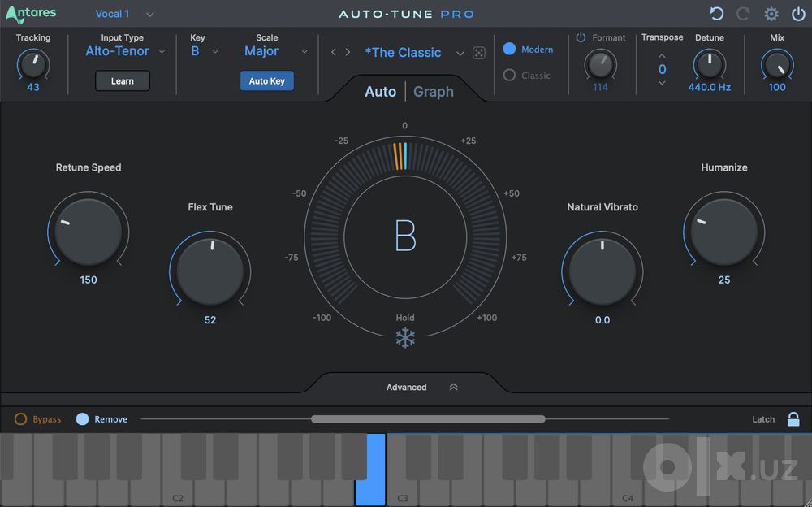Switch to the Auto tab
The image size is (812, 507).
[x=380, y=92]
